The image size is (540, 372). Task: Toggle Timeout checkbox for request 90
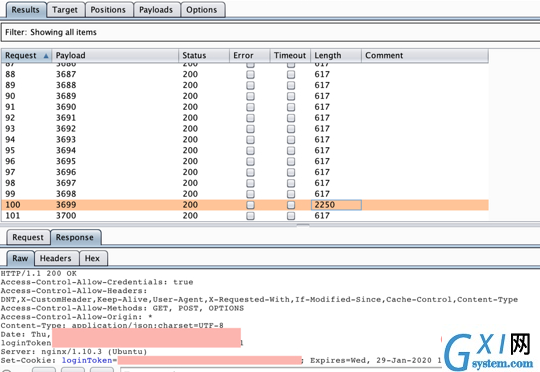(291, 96)
